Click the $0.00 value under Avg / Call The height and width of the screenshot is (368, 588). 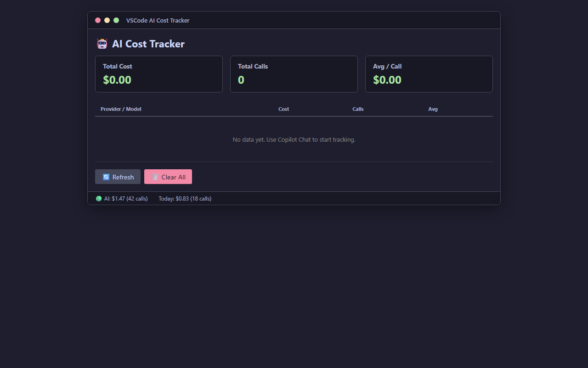pos(387,80)
